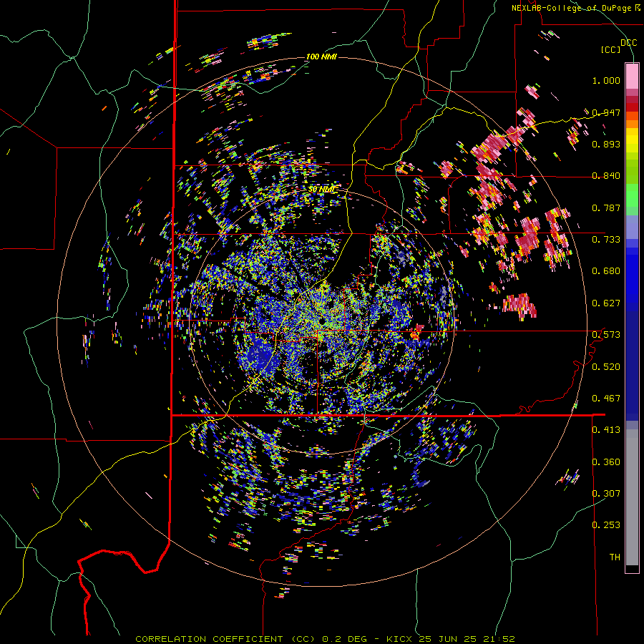The image size is (644, 644).
Task: Click the TH threshold label on the scale
Action: click(x=615, y=557)
